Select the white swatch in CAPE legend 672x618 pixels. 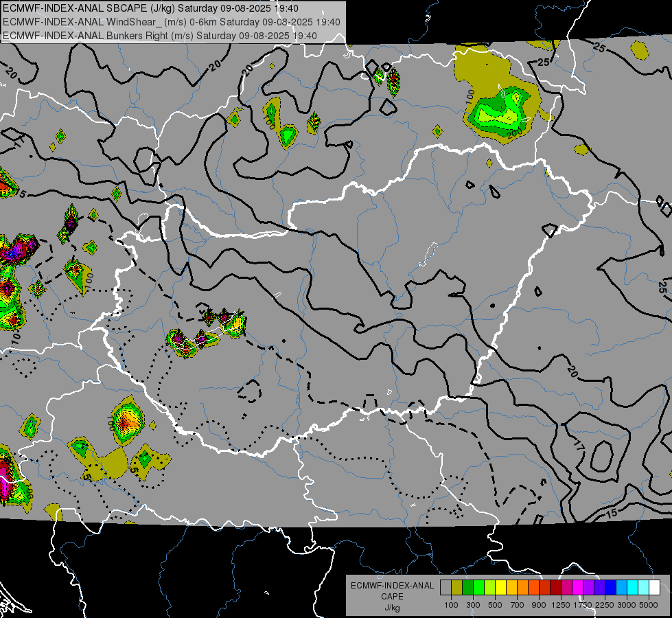click(654, 587)
